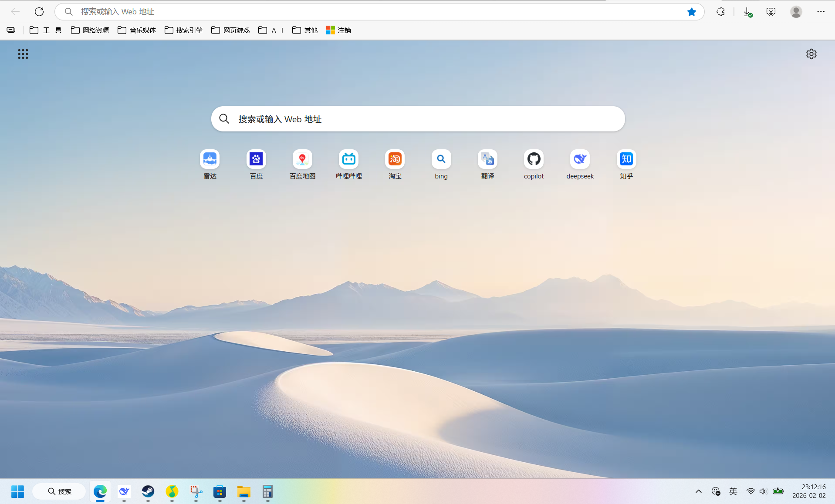The width and height of the screenshot is (835, 504).
Task: Open new tab page settings gear
Action: pos(811,54)
